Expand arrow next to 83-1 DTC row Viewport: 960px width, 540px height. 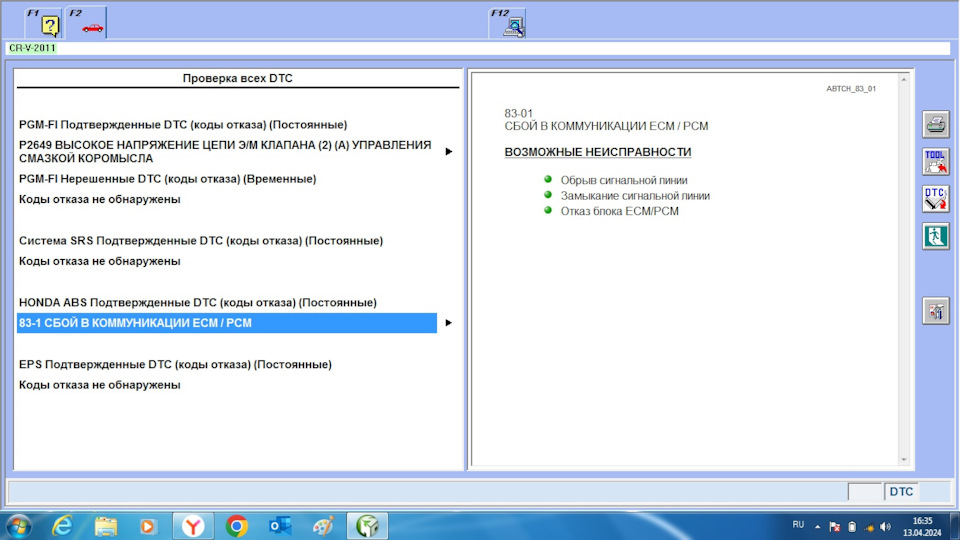coord(449,323)
